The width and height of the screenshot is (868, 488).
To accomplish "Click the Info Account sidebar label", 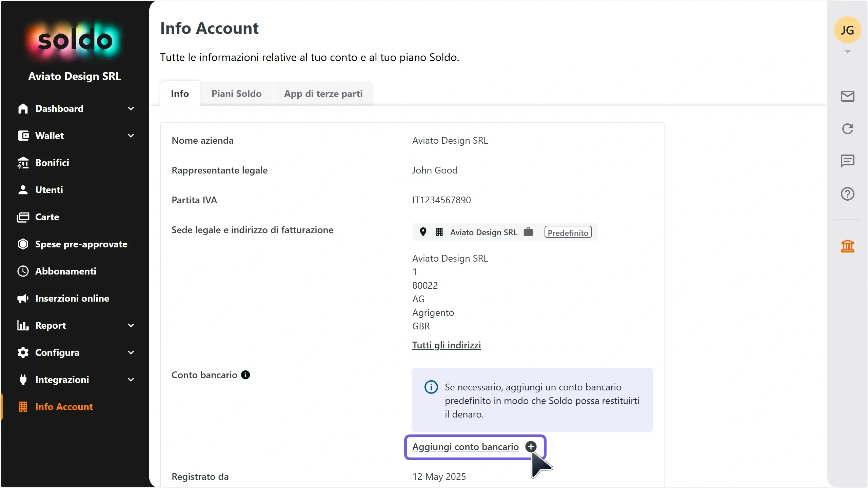I will tap(64, 407).
